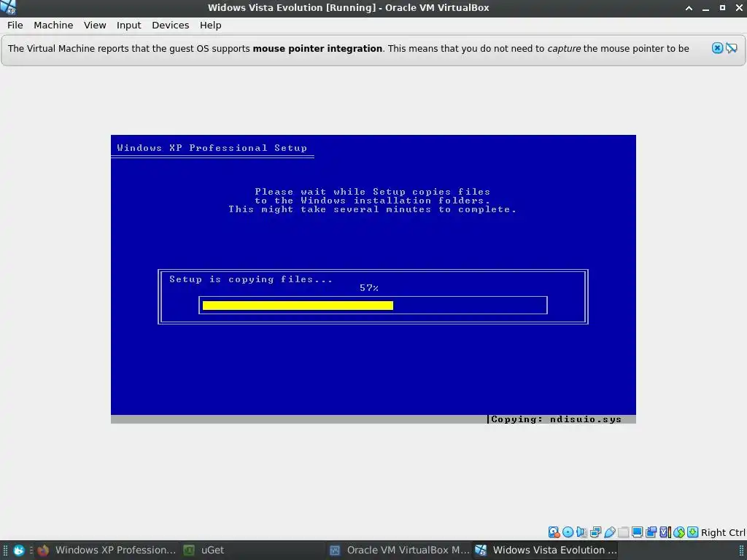Open the Input menu
The width and height of the screenshot is (747, 560).
click(128, 26)
